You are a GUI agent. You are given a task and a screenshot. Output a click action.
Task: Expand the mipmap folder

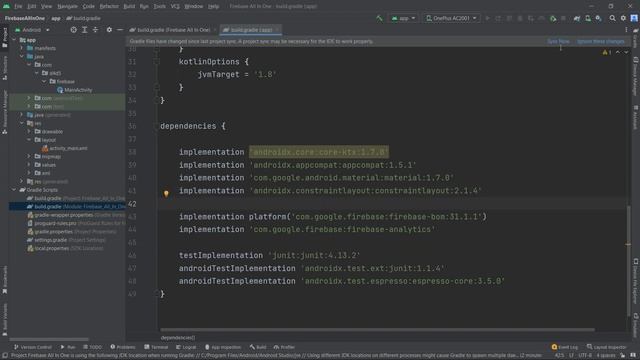[x=29, y=156]
